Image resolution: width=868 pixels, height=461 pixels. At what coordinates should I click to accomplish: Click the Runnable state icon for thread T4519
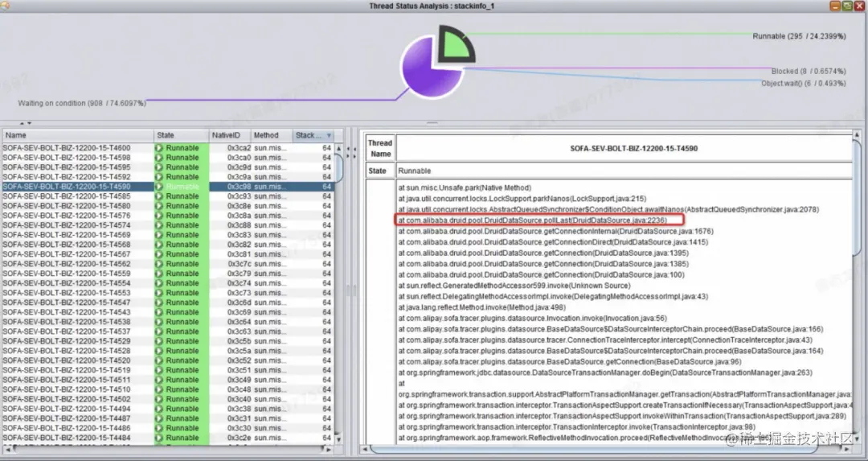[x=159, y=370]
